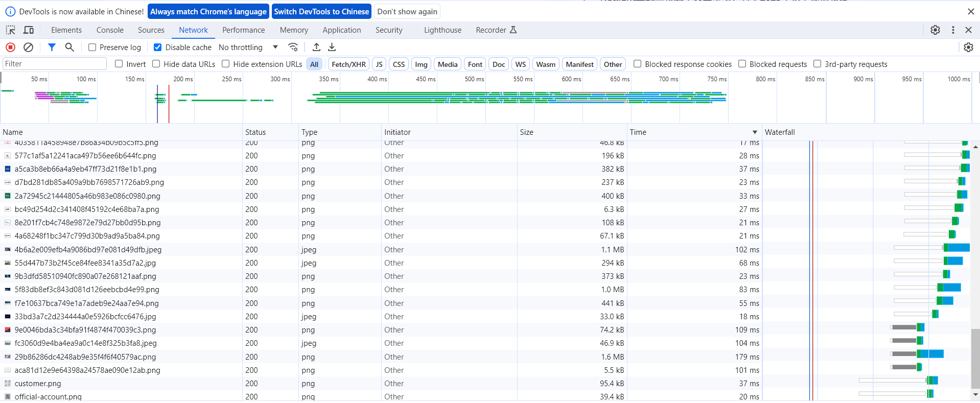Focus the Filter text input
Image resolution: width=980 pixels, height=403 pixels.
(x=55, y=64)
